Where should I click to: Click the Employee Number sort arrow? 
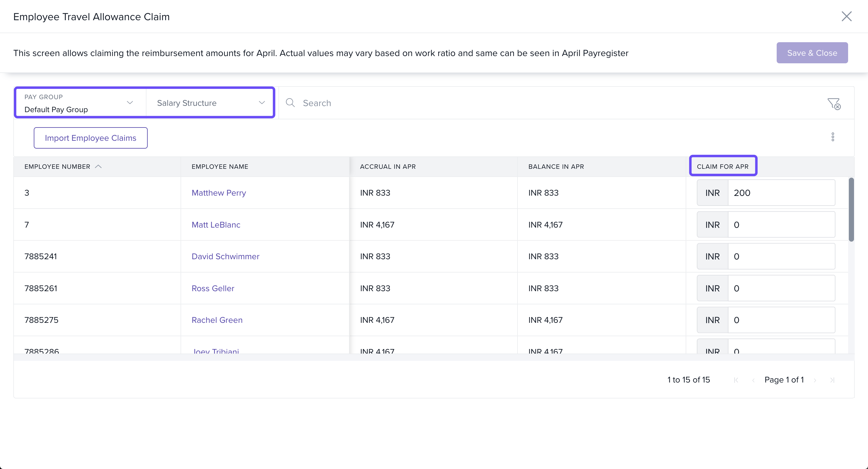[98, 166]
